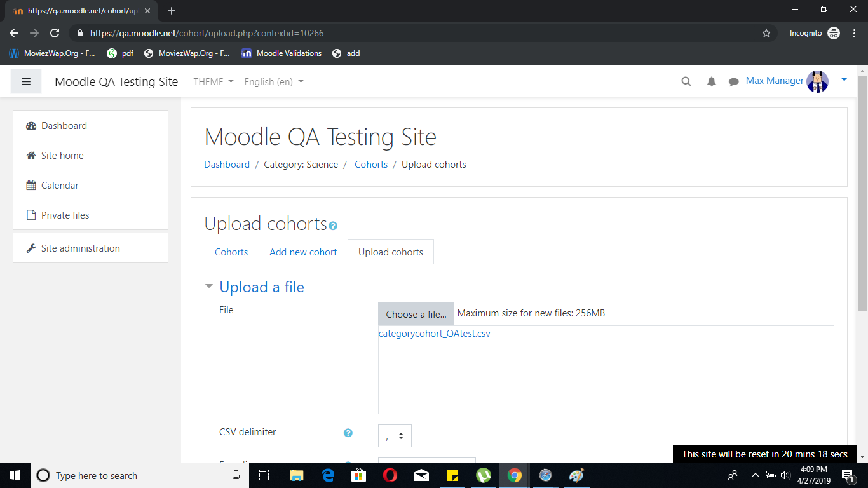This screenshot has width=868, height=488.
Task: Open the Windows Start menu
Action: (x=15, y=475)
